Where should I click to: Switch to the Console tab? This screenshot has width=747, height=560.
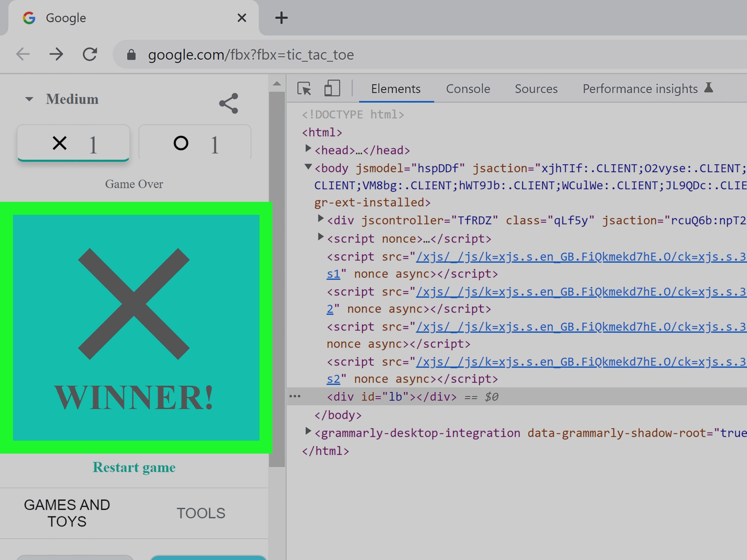[x=468, y=89]
